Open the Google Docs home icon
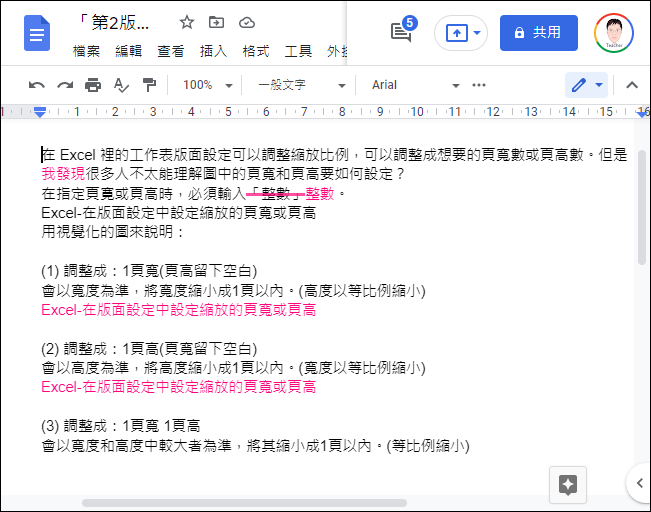This screenshot has height=512, width=651. [x=37, y=33]
